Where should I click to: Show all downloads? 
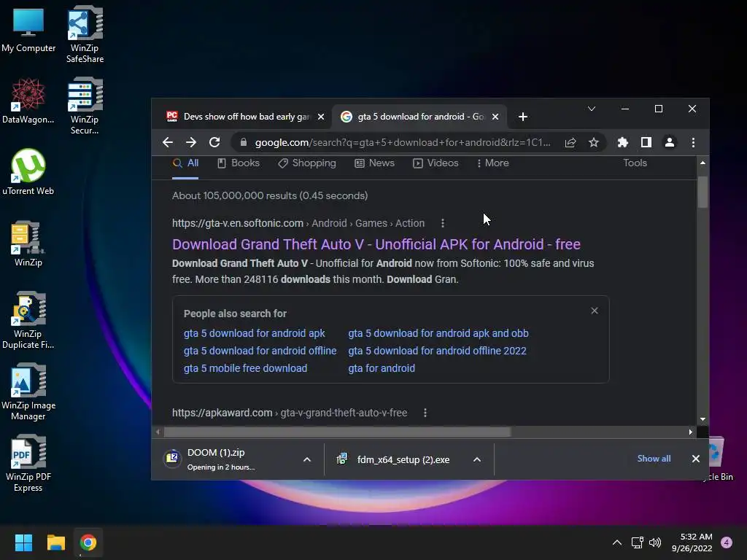(654, 459)
